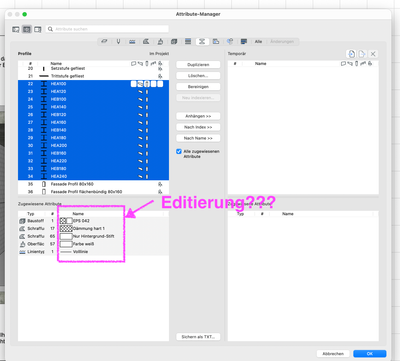
Task: Open the Composites attribute tab
Action: (188, 42)
